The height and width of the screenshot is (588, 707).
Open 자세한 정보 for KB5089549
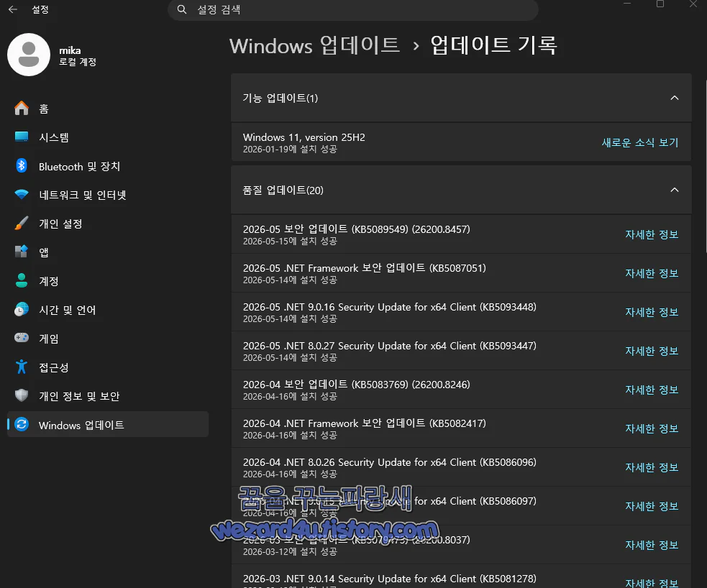coord(652,234)
